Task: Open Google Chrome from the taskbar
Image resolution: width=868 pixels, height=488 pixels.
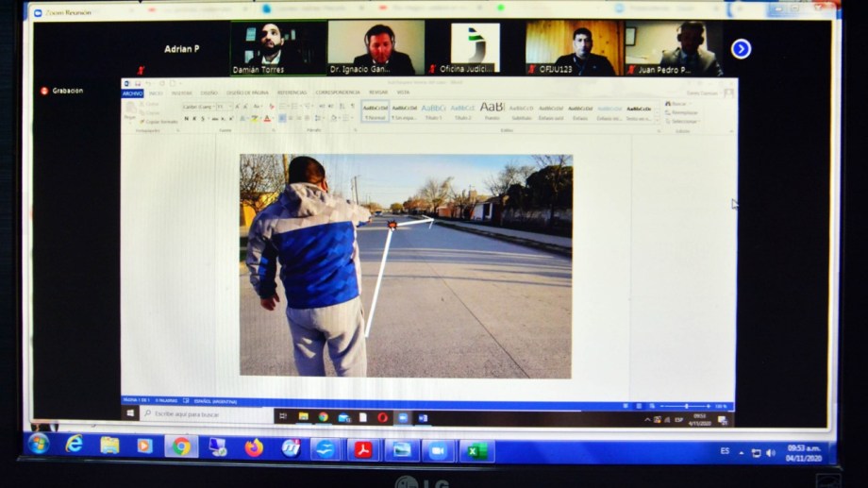Action: click(181, 446)
